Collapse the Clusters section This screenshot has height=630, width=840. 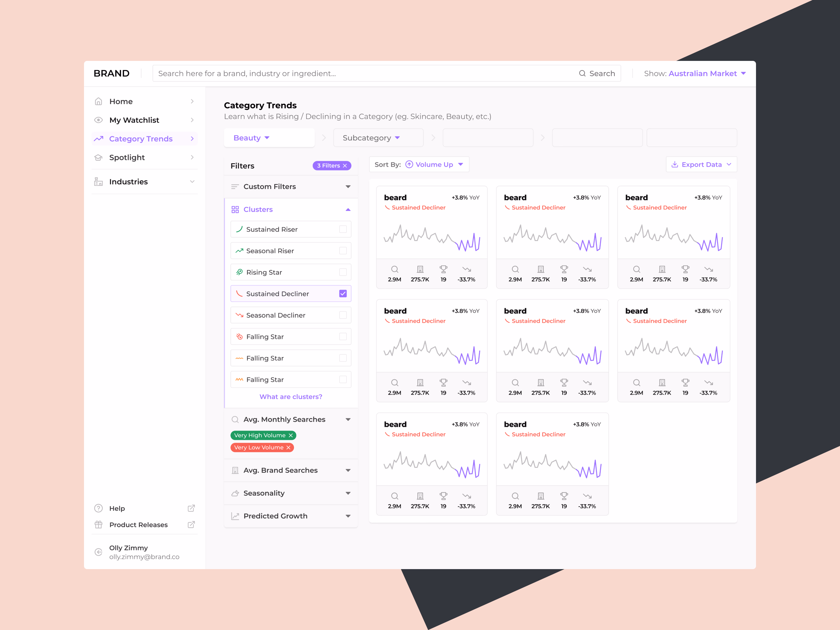(x=291, y=210)
